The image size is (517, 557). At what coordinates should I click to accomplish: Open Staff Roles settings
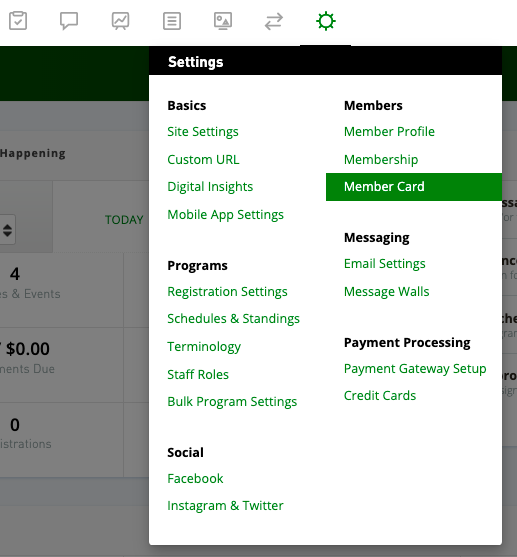198,374
